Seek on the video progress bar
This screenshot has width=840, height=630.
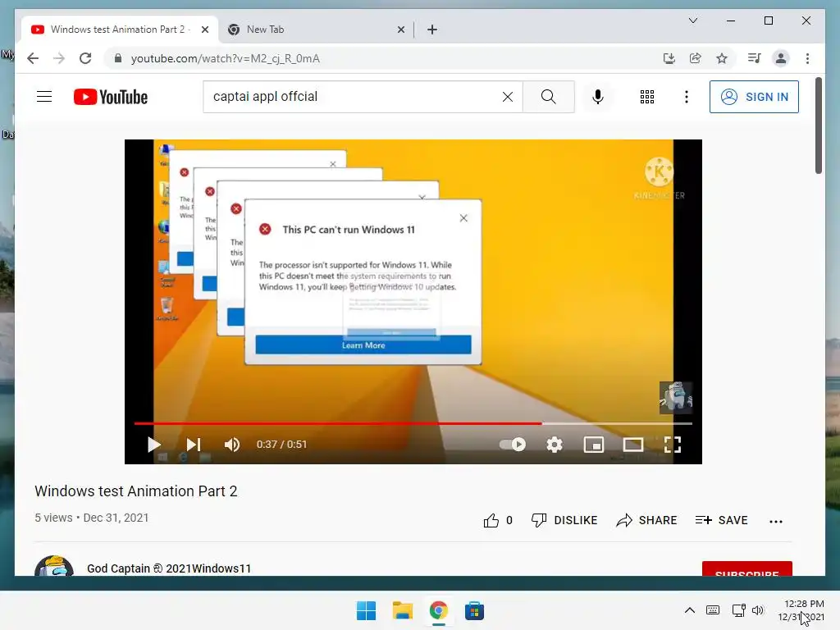413,423
